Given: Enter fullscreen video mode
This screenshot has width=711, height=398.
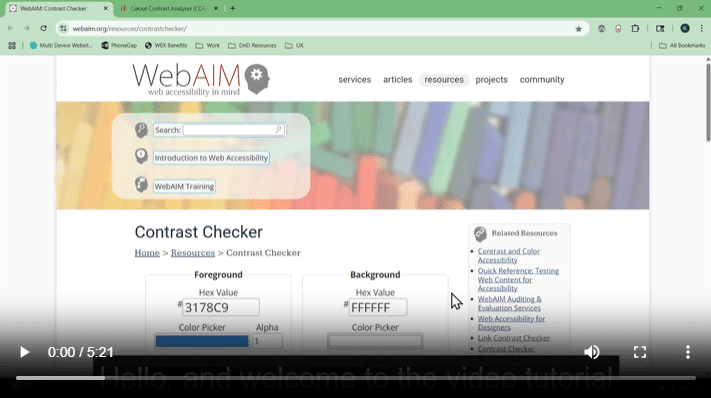Looking at the screenshot, I should 640,352.
